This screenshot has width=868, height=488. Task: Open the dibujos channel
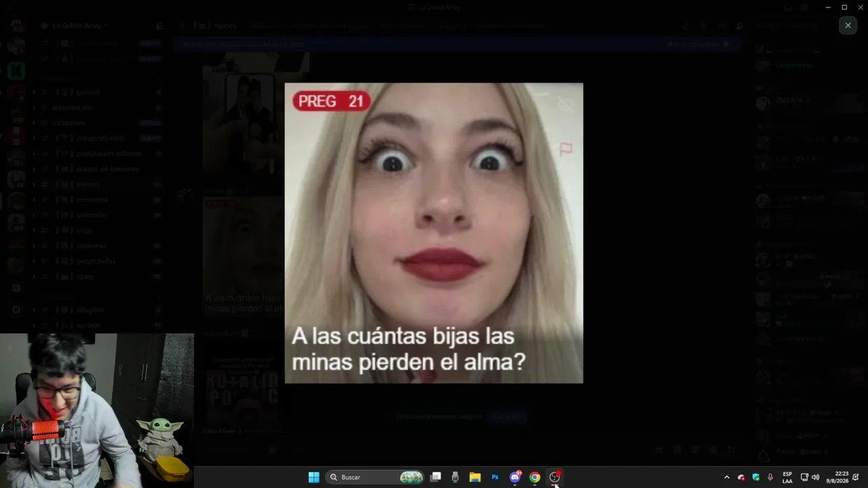[98, 310]
